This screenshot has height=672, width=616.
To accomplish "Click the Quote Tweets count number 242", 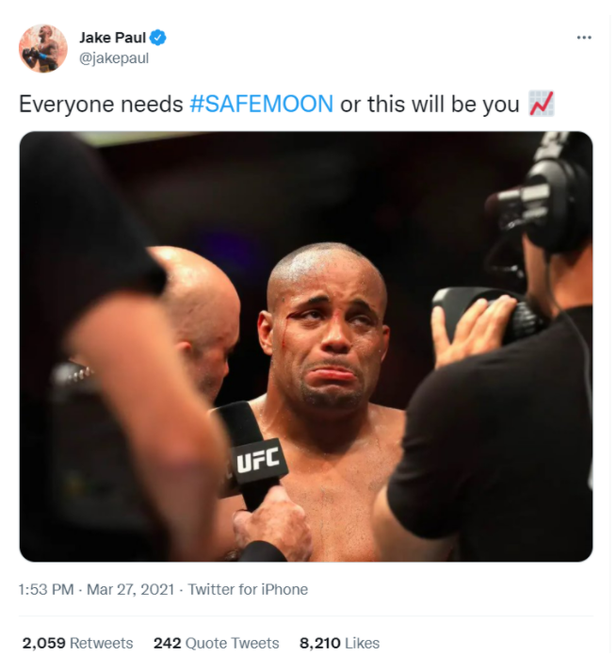I will [168, 644].
